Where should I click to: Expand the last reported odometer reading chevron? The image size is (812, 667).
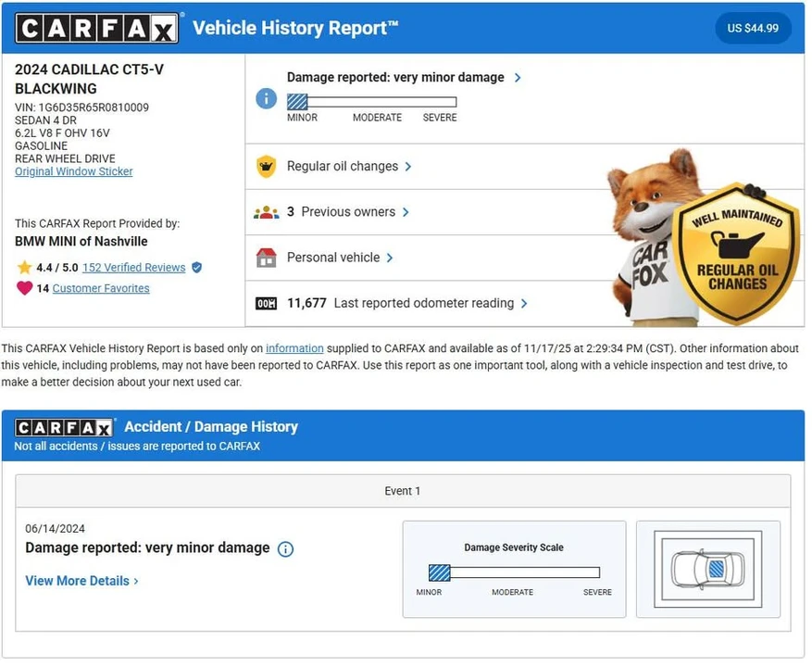(x=526, y=304)
